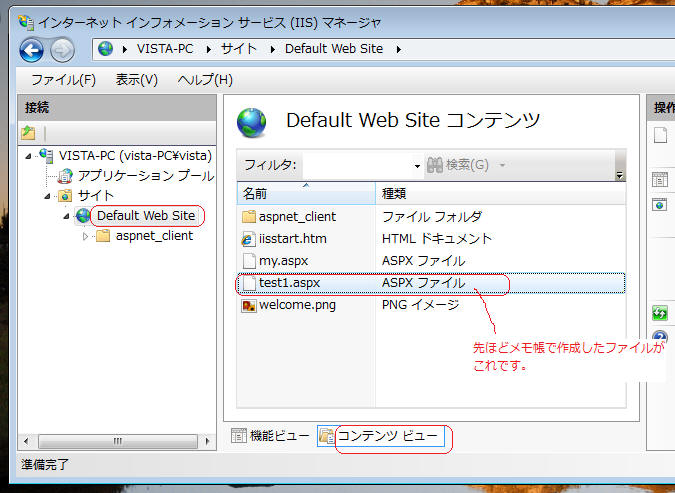This screenshot has height=493, width=675.
Task: Select アプリケーション プール in the tree
Action: coord(146,176)
